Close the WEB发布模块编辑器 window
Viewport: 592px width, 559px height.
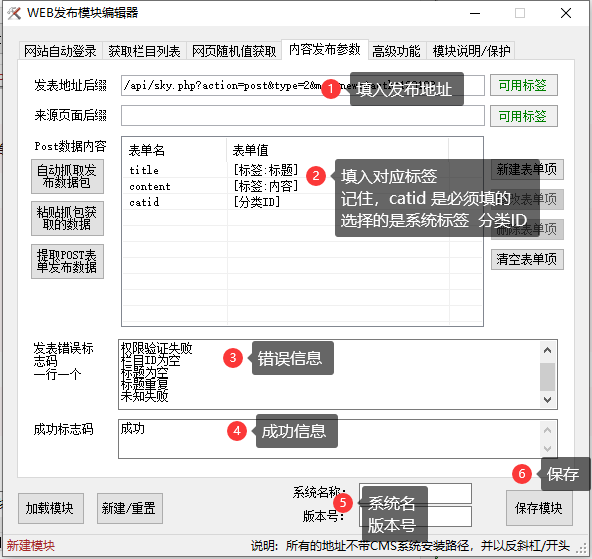(566, 13)
